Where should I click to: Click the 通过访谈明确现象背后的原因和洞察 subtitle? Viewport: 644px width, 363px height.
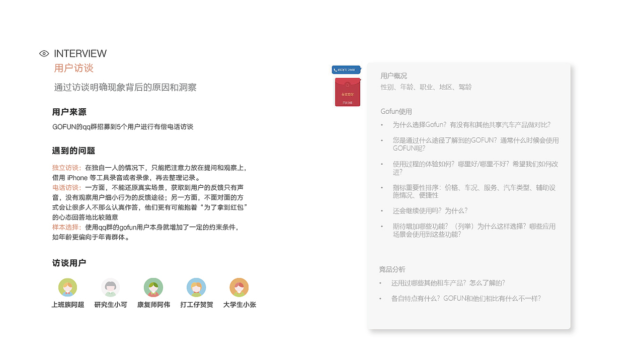pyautogui.click(x=125, y=87)
